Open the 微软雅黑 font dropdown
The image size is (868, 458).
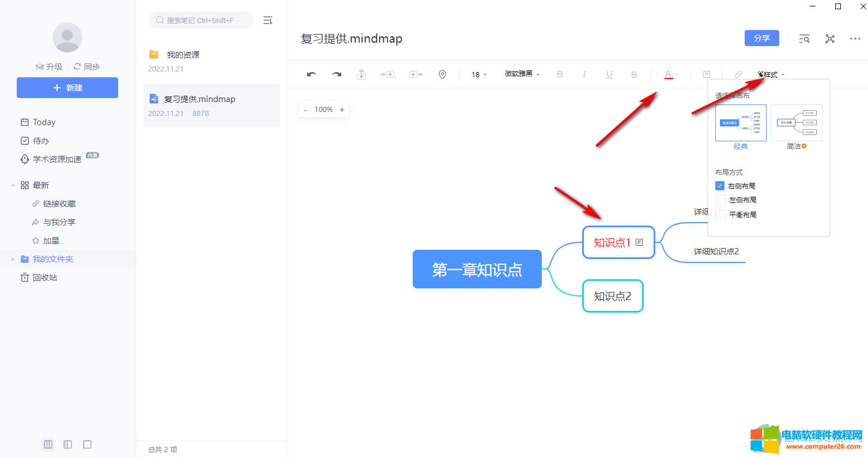point(522,74)
